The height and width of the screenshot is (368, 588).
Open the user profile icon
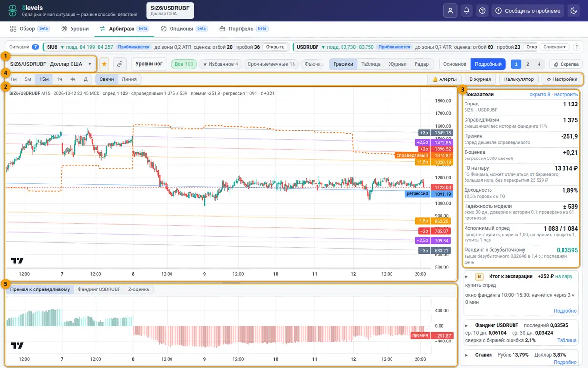(450, 11)
